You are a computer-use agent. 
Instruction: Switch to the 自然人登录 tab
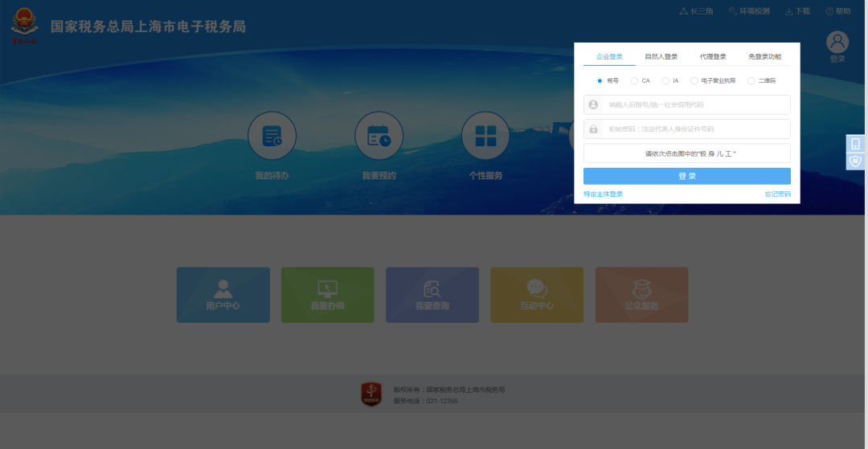click(661, 57)
